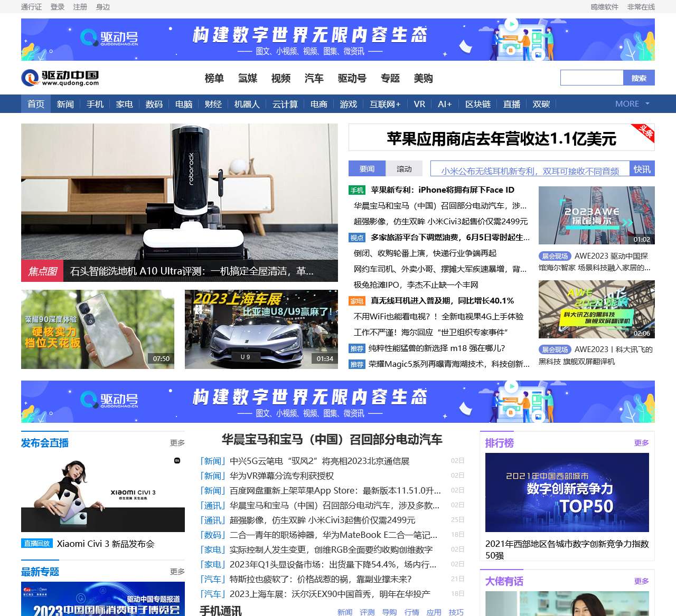The image size is (676, 616).
Task: Open the 机器人 navigation item
Action: 247,104
